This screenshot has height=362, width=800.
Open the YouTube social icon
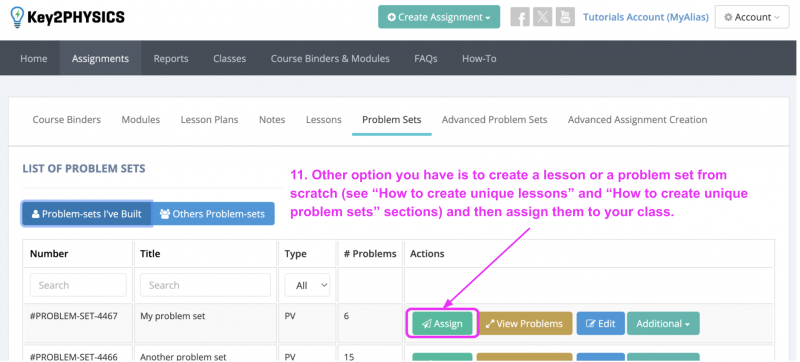[x=565, y=17]
